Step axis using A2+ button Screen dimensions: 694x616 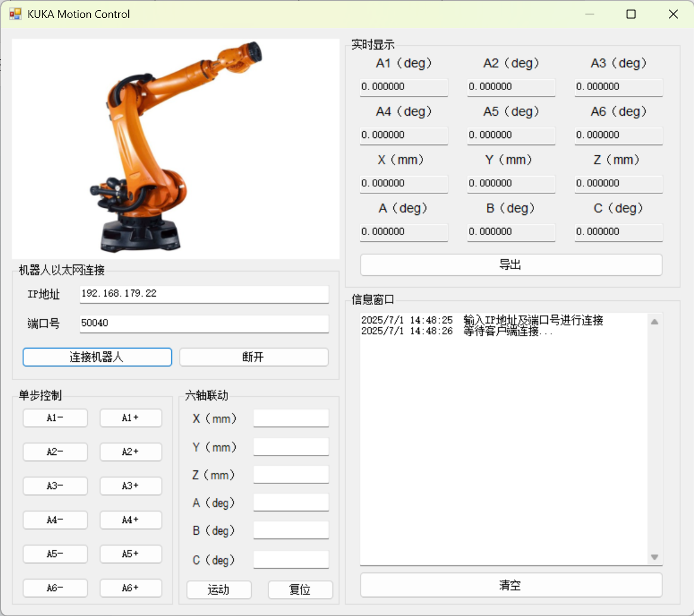pos(131,452)
